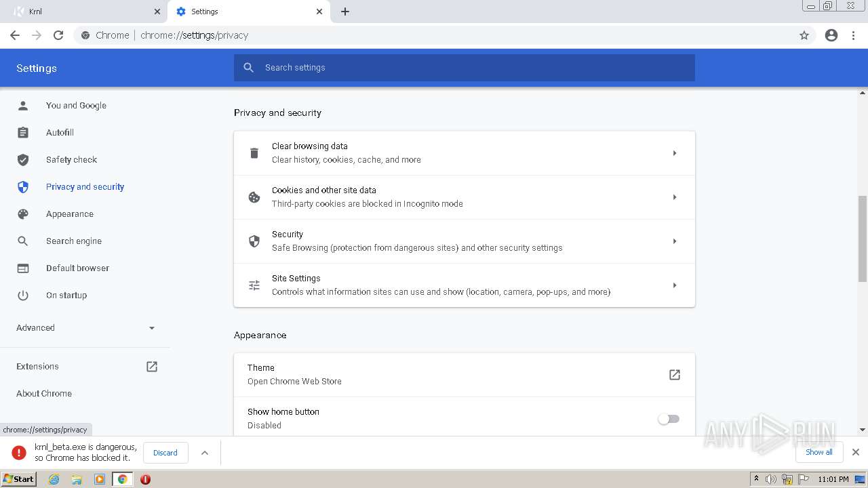Open the profile avatar menu
Viewport: 868px width, 488px height.
[x=831, y=35]
